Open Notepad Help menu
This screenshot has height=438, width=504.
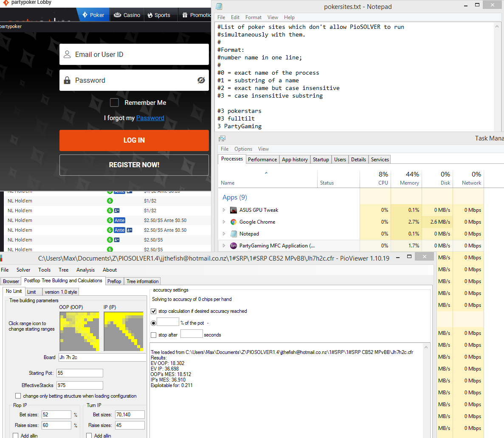click(289, 17)
